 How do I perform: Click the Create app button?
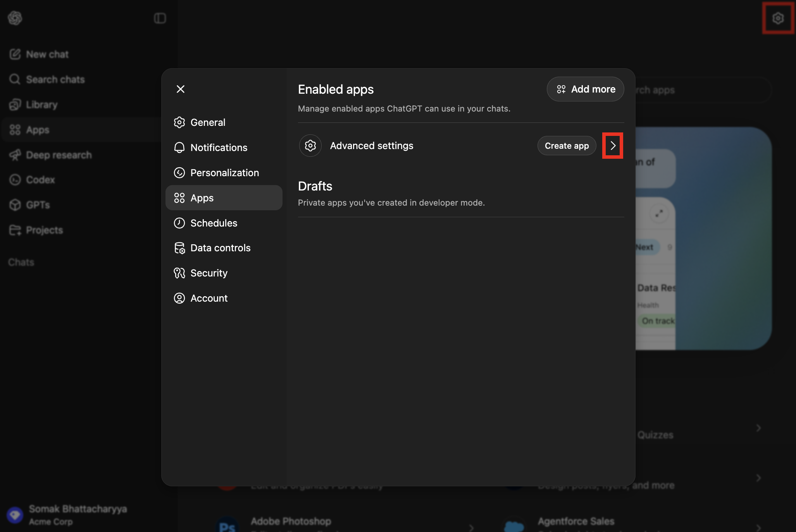566,146
